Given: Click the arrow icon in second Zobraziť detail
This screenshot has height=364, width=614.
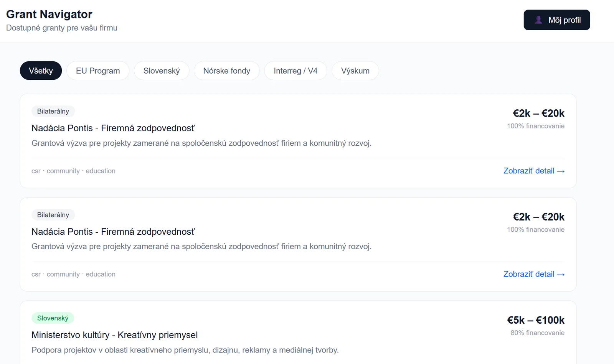Looking at the screenshot, I should click(x=561, y=274).
